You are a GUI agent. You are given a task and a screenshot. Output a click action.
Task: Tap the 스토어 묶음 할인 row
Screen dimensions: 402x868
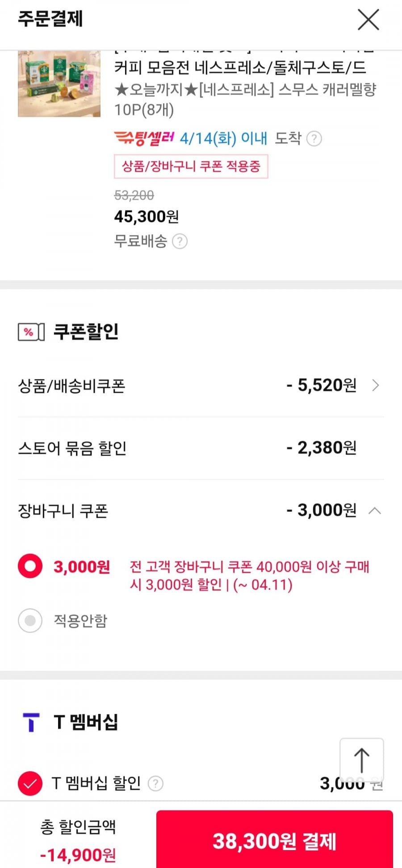pos(201,448)
